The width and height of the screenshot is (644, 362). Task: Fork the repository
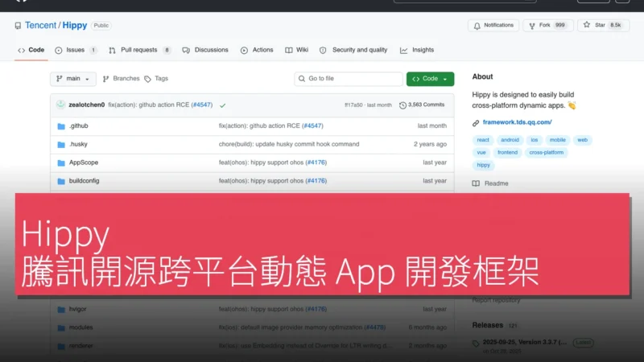[x=547, y=26]
